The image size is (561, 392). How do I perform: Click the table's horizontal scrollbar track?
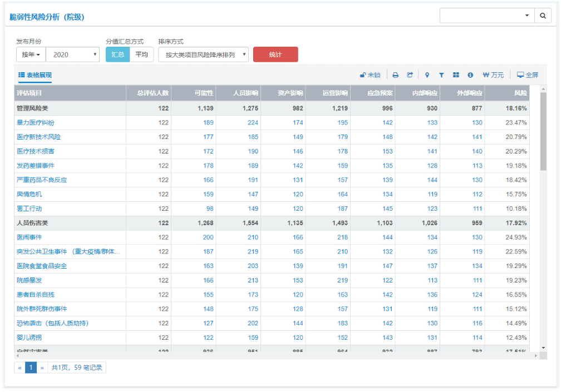276,356
